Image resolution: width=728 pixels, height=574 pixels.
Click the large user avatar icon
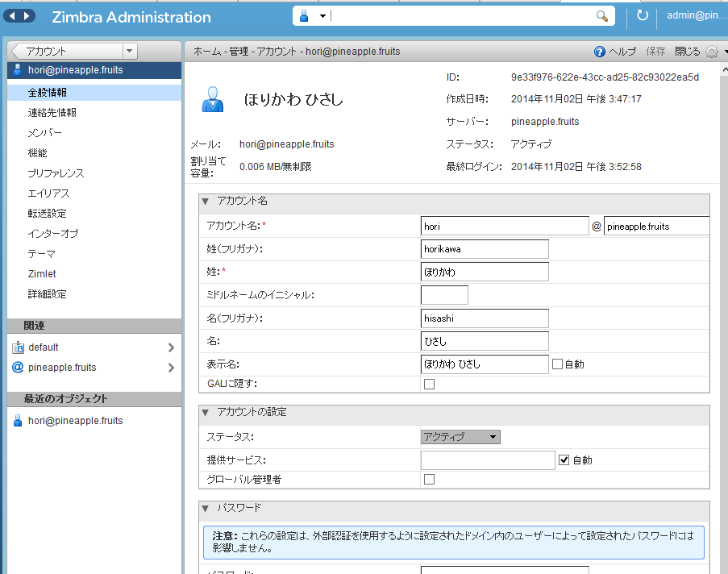point(213,99)
